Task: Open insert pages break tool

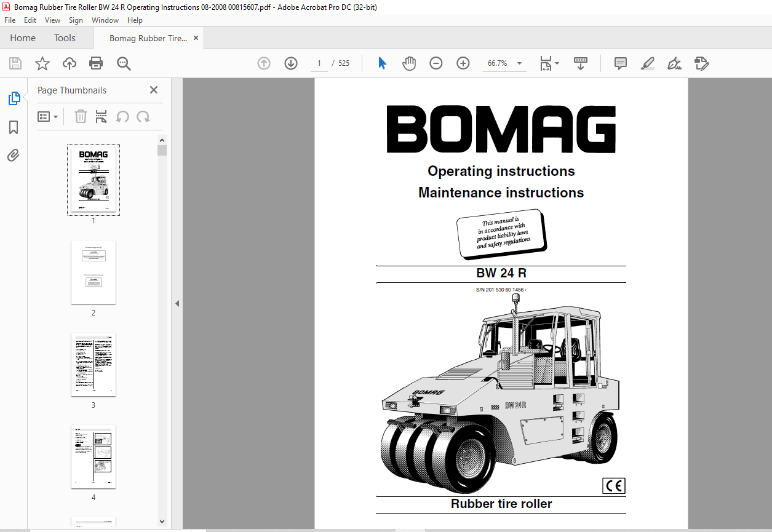Action: [x=101, y=116]
